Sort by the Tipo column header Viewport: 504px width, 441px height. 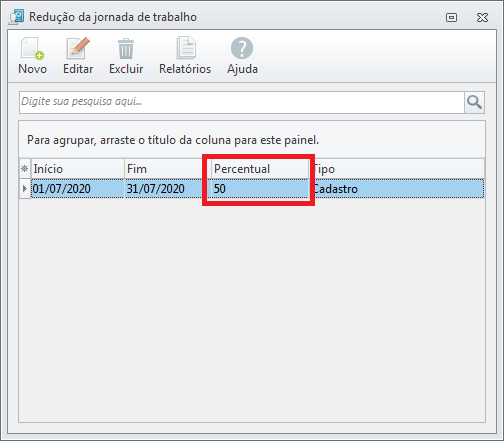[397, 169]
